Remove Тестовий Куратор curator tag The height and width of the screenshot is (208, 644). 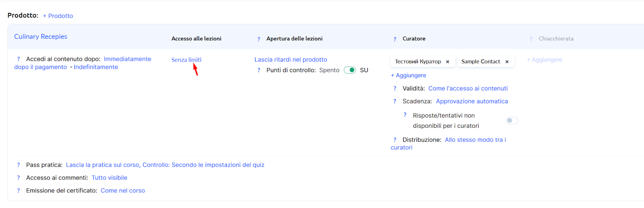(x=448, y=62)
